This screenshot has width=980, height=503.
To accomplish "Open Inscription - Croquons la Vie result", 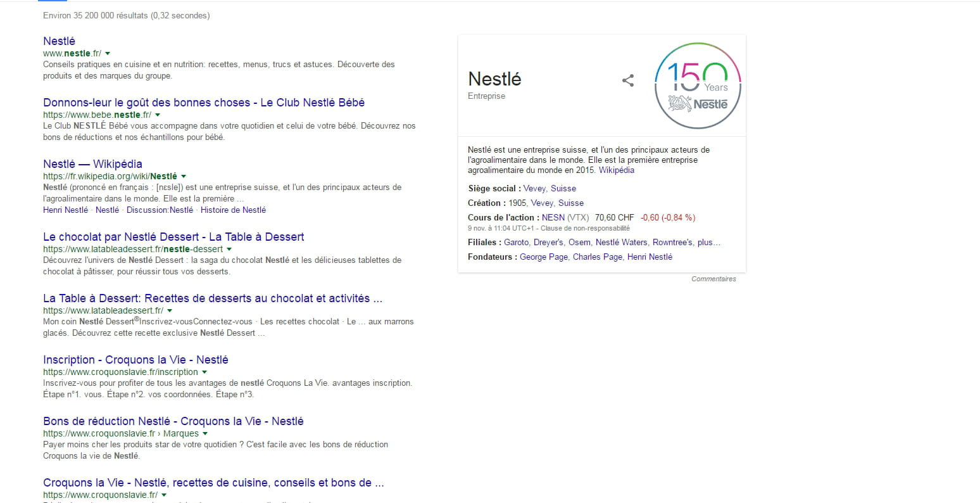I will [135, 360].
